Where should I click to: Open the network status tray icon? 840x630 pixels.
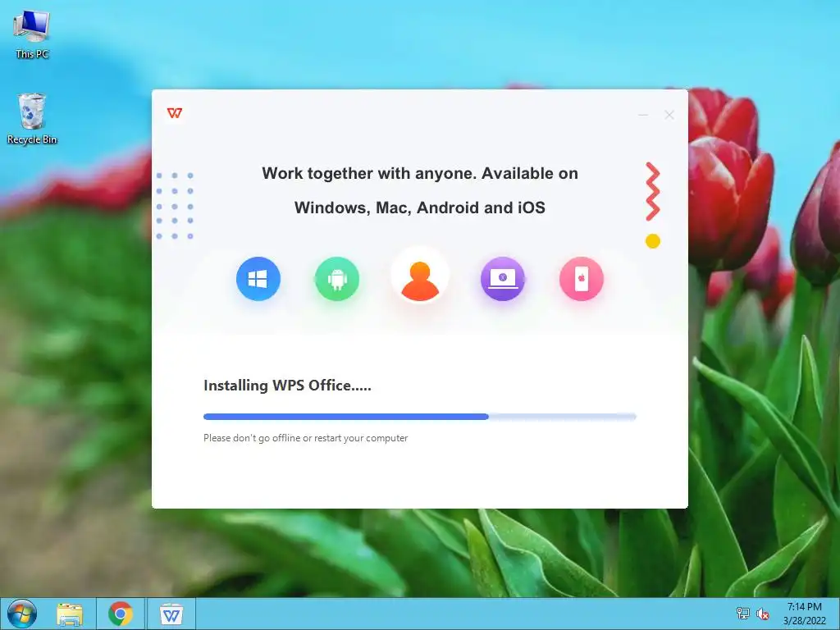point(743,614)
